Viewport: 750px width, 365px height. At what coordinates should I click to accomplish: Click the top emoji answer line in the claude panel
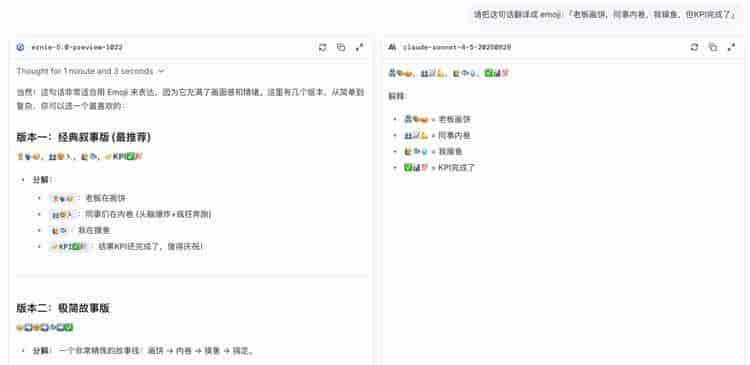[x=449, y=74]
